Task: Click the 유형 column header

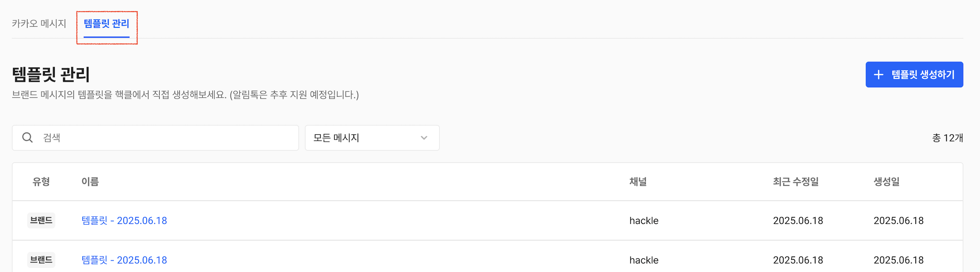Action: click(x=41, y=182)
